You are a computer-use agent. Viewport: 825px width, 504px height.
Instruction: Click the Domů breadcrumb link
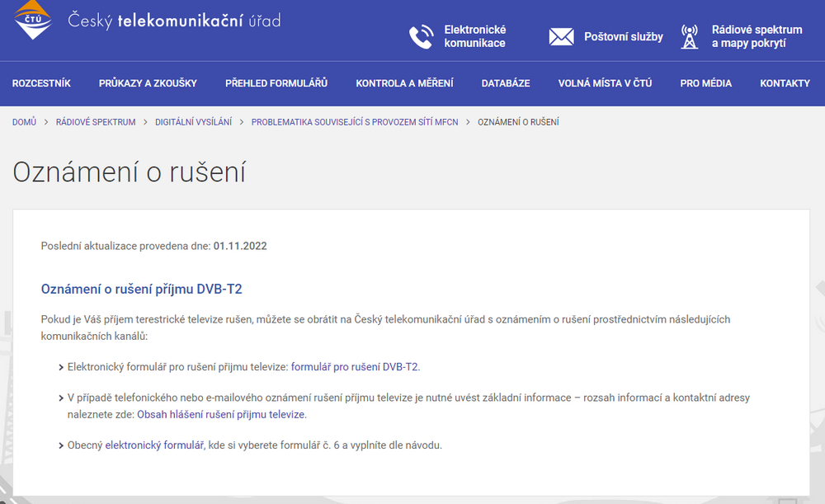click(x=24, y=122)
